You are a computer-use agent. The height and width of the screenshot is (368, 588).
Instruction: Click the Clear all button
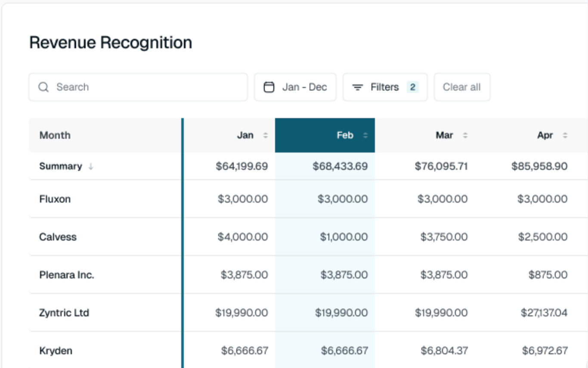(x=462, y=87)
